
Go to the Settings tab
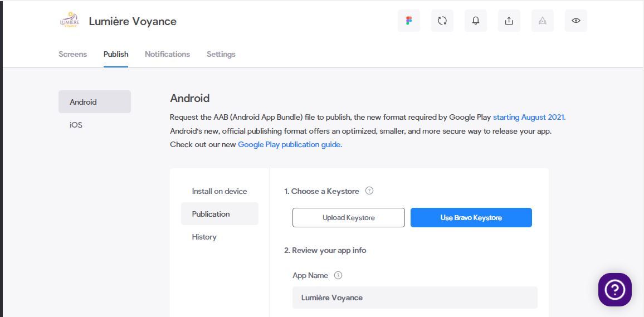pyautogui.click(x=221, y=54)
